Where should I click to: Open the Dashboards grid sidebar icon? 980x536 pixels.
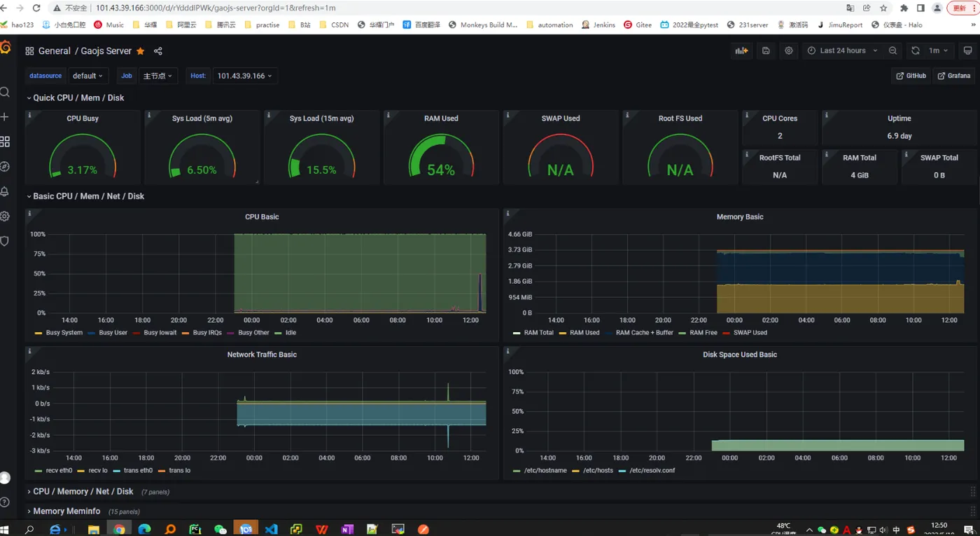coord(4,142)
